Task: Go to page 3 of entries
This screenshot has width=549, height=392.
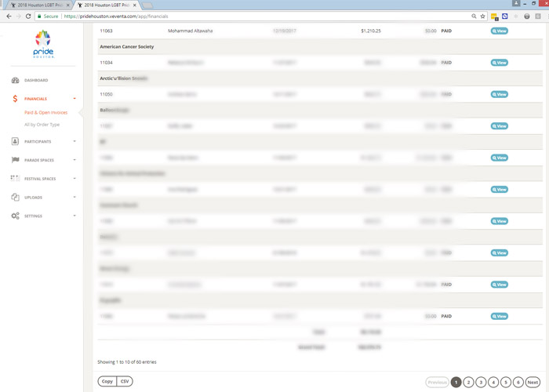Action: [x=481, y=383]
